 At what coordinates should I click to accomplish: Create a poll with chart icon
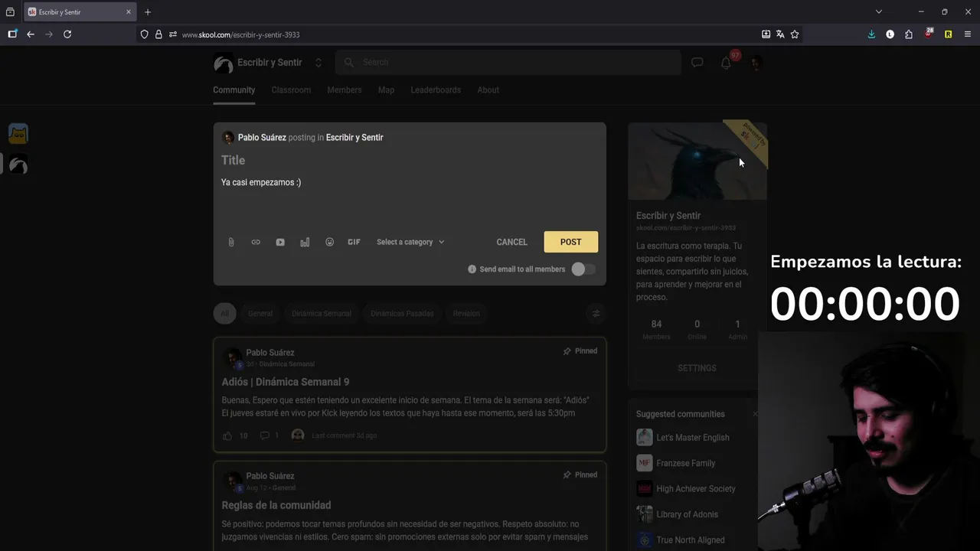click(305, 242)
